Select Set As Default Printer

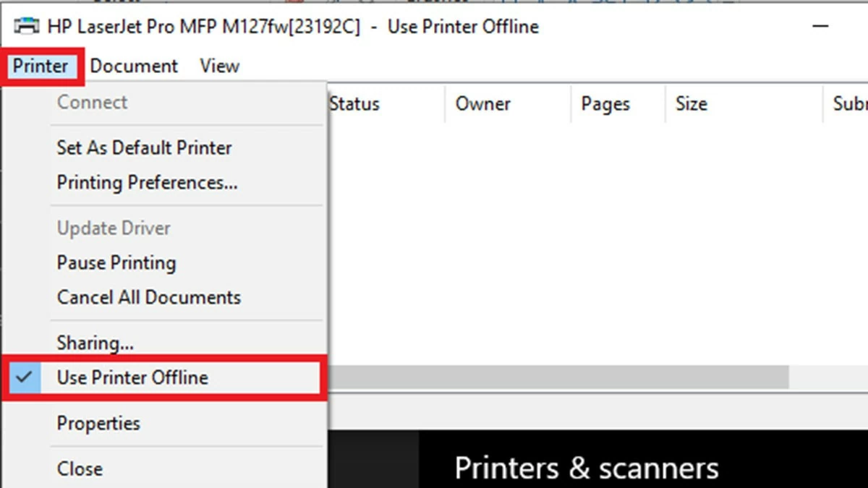144,147
